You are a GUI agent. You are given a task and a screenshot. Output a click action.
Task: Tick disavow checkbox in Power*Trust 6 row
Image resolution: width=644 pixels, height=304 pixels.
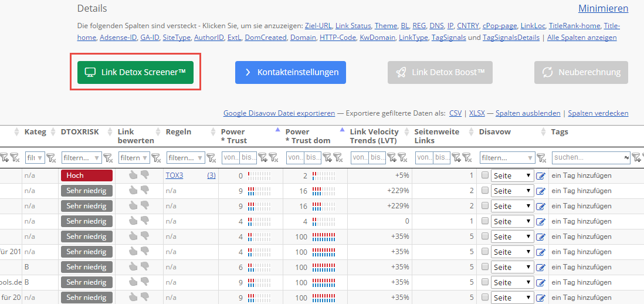pyautogui.click(x=484, y=266)
